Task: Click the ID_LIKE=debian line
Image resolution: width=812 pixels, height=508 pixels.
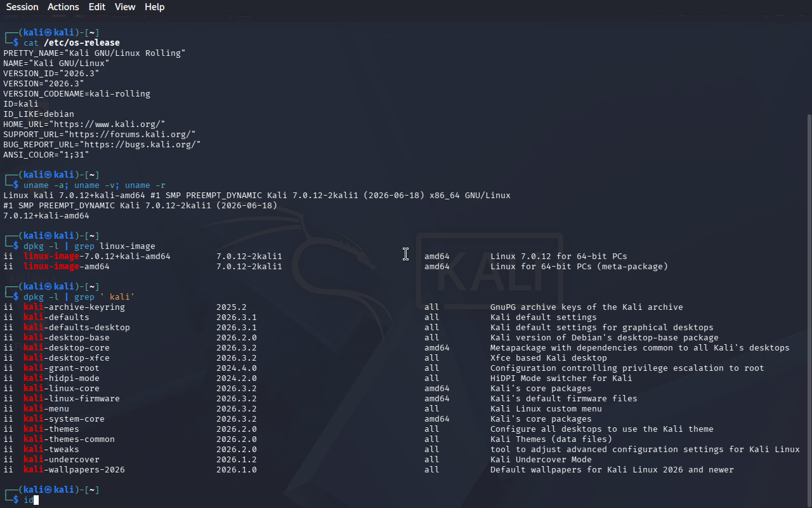Action: point(39,114)
